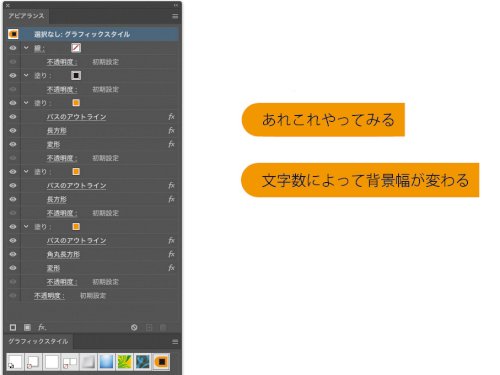
Task: Close the panel with the x button
Action: click(x=8, y=5)
